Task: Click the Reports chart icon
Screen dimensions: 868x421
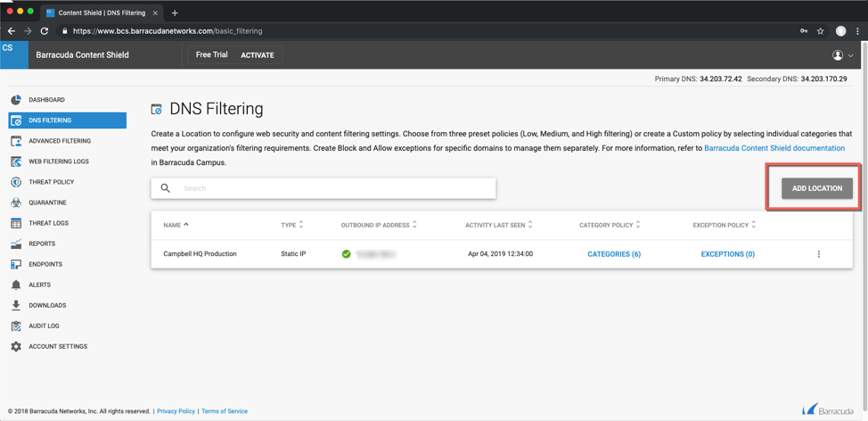Action: pos(16,244)
